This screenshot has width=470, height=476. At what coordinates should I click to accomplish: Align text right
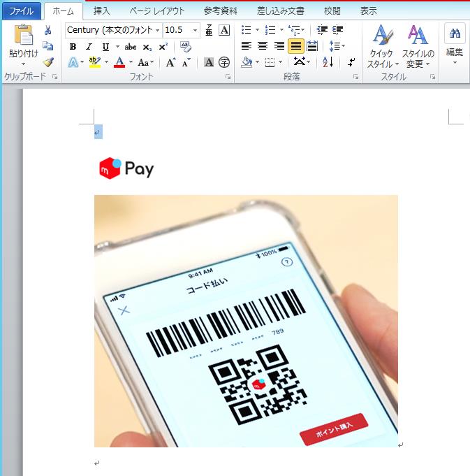(279, 46)
